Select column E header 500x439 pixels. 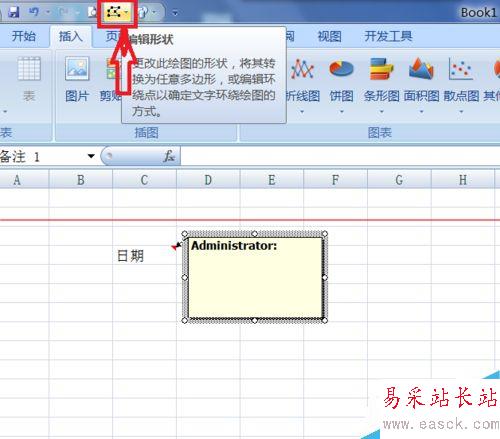(272, 180)
